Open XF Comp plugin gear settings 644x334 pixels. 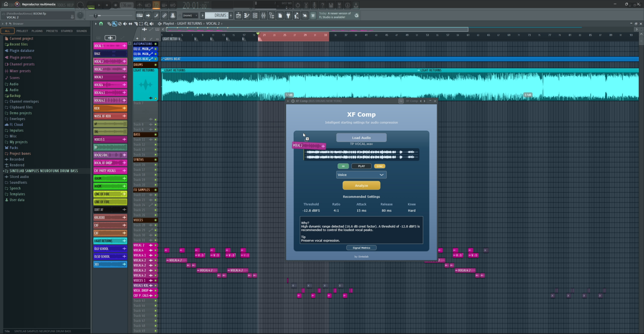point(293,101)
